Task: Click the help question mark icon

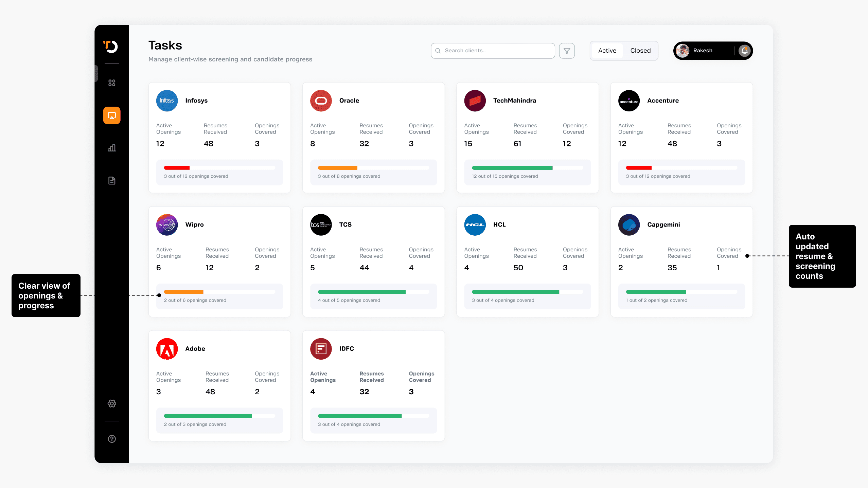Action: pyautogui.click(x=112, y=439)
